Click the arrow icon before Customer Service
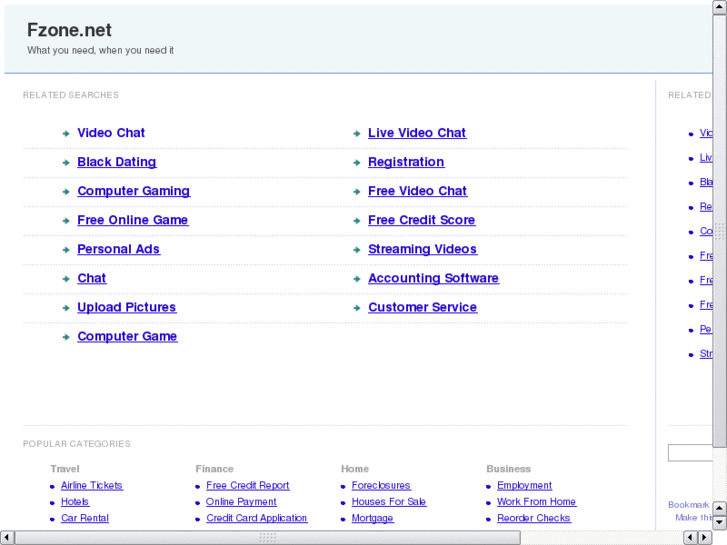 tap(357, 308)
